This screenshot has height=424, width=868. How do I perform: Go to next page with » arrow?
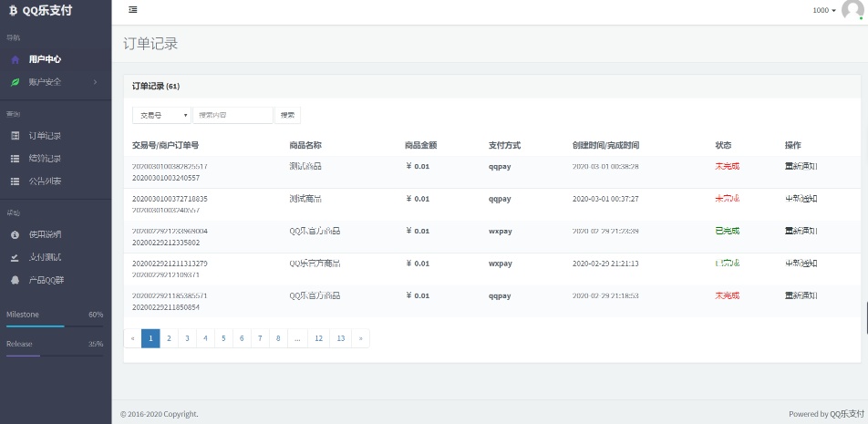coord(361,338)
